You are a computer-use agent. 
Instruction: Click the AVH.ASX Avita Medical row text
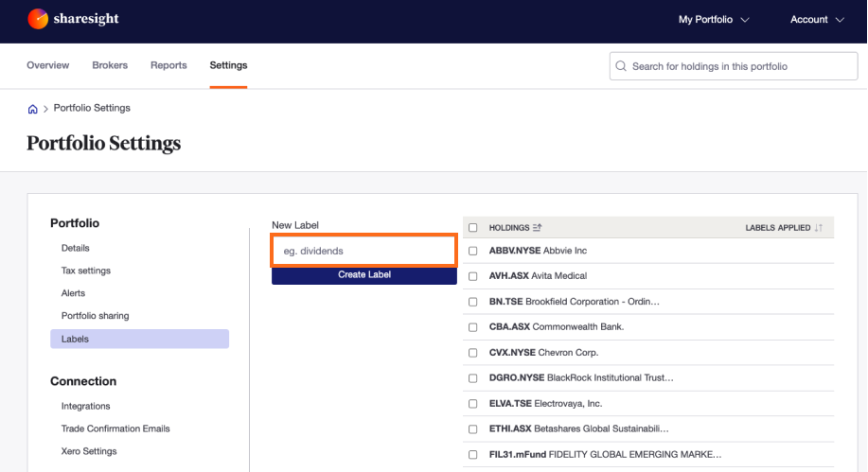click(x=538, y=276)
